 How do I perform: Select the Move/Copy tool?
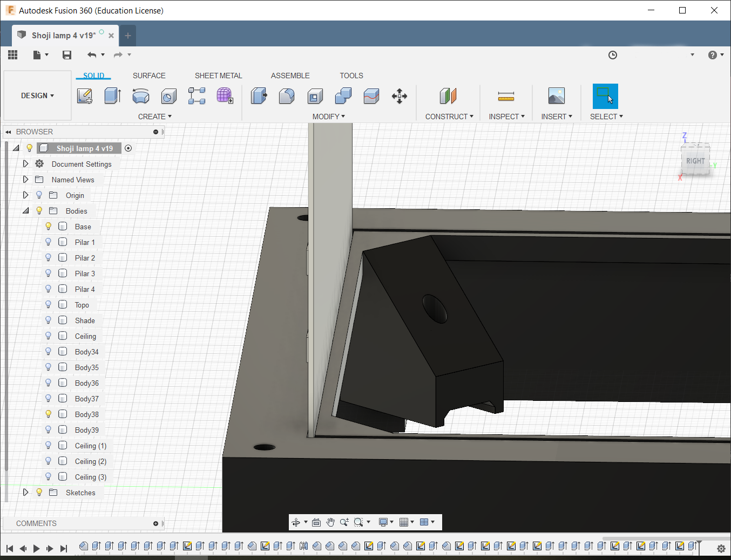(400, 96)
